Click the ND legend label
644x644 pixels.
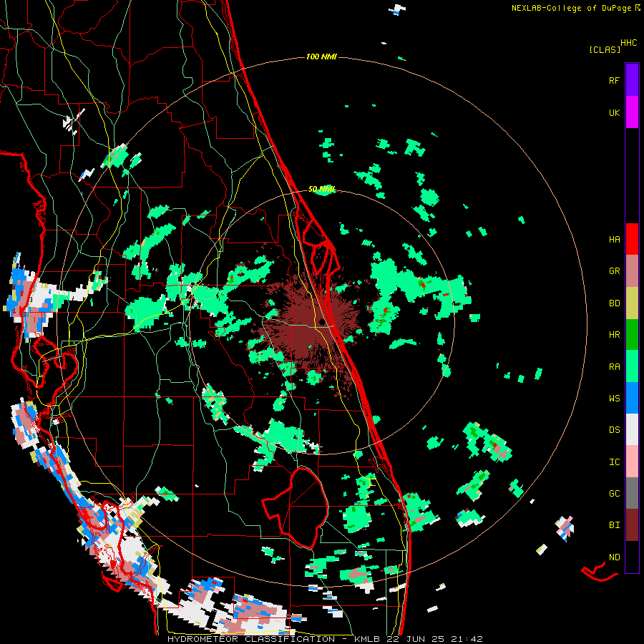(x=614, y=557)
